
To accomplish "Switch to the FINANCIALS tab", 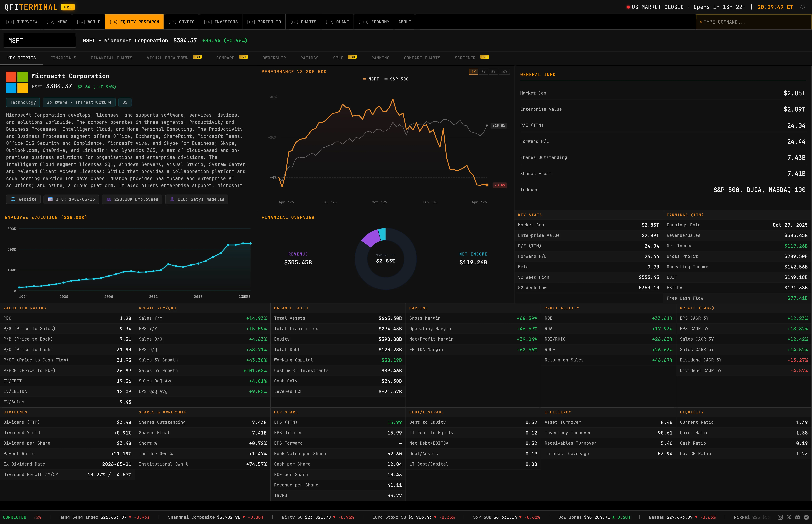I will (63, 58).
